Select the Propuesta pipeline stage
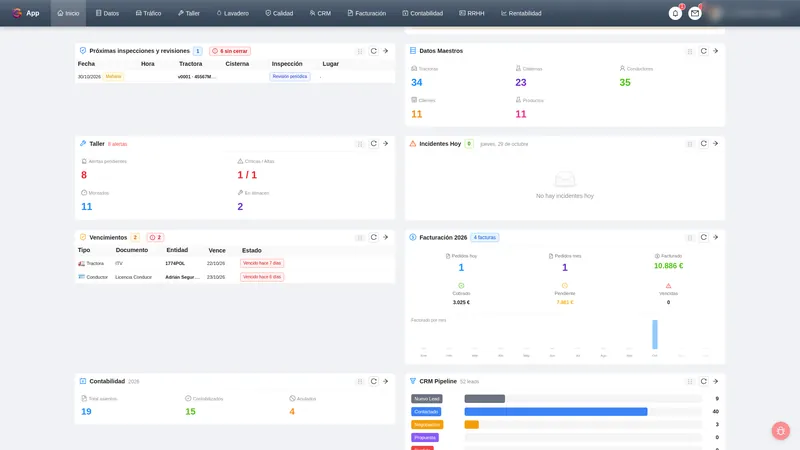 [425, 437]
